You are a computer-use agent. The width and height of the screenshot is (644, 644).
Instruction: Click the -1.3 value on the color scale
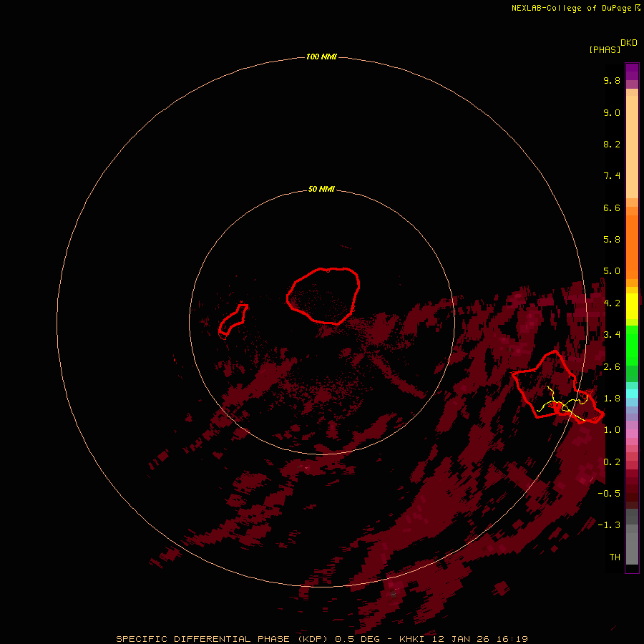click(x=609, y=525)
